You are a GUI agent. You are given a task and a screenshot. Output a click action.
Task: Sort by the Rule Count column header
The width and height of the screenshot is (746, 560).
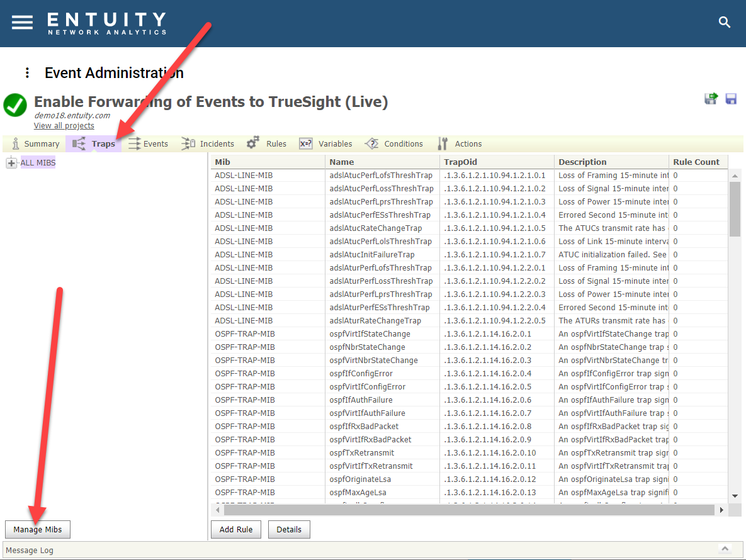click(698, 162)
